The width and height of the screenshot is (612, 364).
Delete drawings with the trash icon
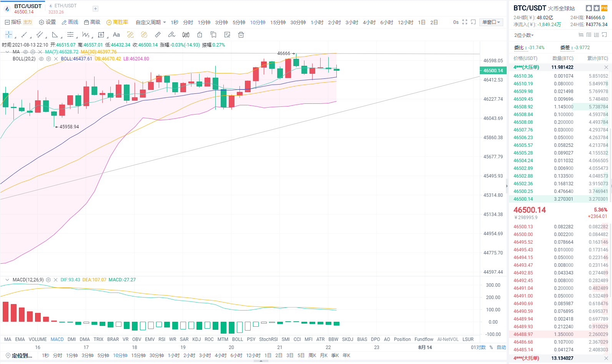(x=241, y=35)
